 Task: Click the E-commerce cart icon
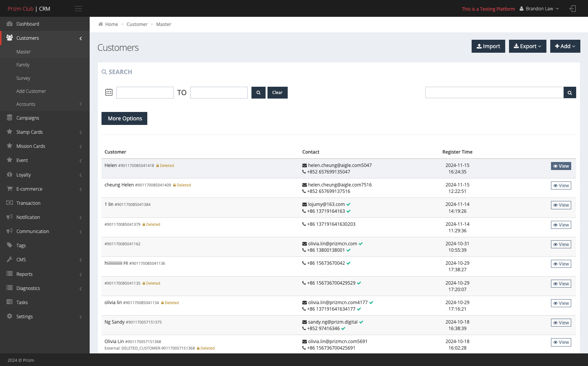tap(10, 189)
